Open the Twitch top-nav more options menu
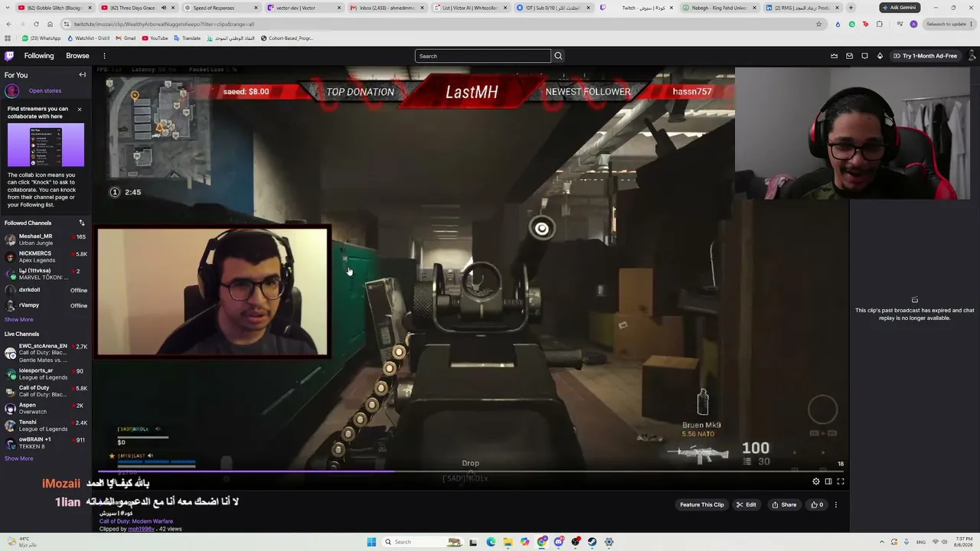This screenshot has width=980, height=551. point(104,56)
